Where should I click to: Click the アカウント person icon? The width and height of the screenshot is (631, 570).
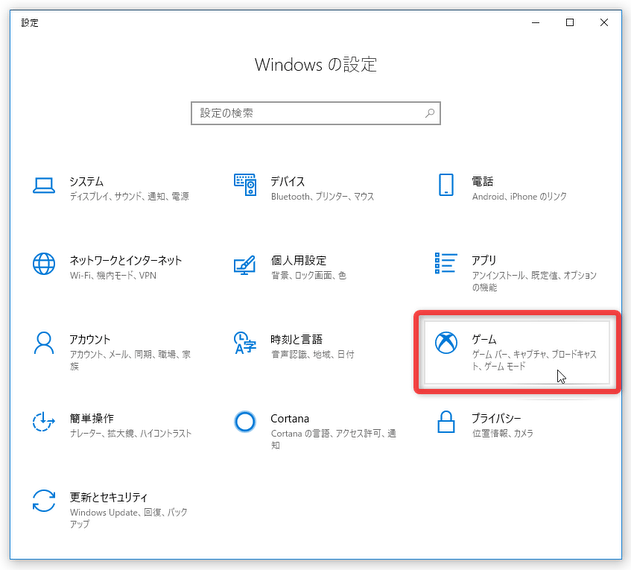click(x=44, y=343)
